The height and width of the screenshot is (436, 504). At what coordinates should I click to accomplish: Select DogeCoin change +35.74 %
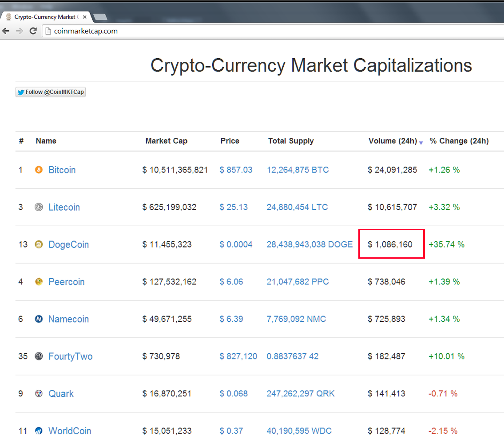[x=446, y=244]
